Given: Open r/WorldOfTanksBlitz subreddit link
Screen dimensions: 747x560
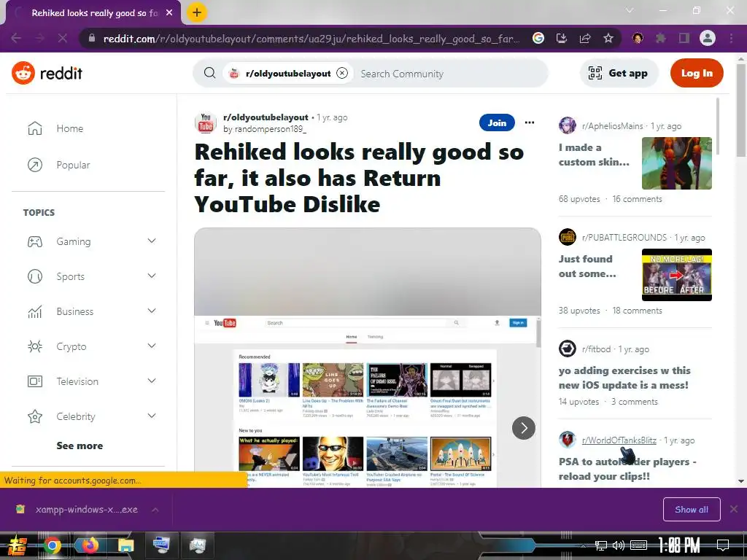Looking at the screenshot, I should click(x=619, y=440).
